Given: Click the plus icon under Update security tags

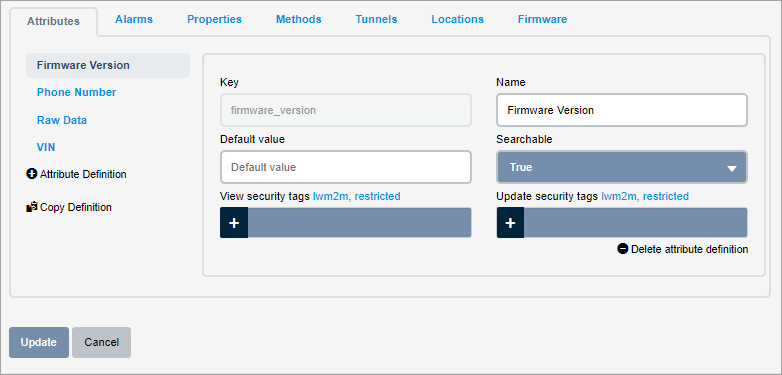Looking at the screenshot, I should click(510, 222).
